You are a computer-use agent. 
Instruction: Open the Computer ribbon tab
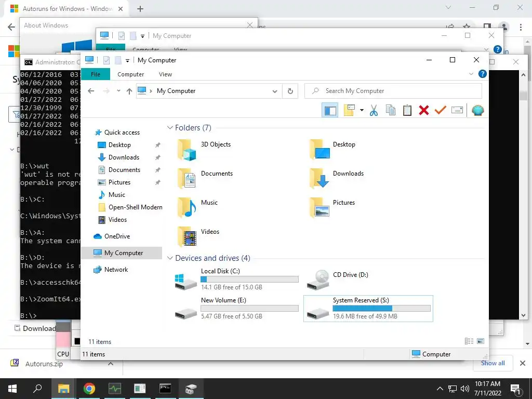(130, 74)
